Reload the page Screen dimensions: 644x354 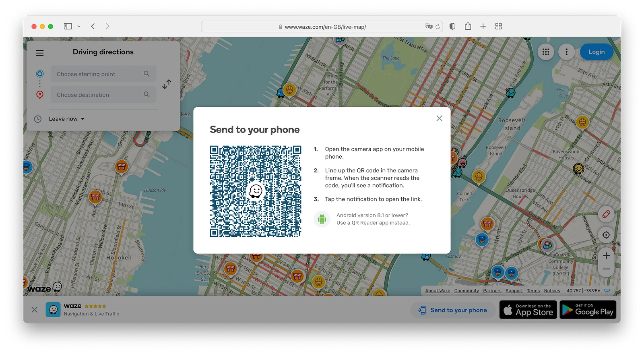point(438,27)
